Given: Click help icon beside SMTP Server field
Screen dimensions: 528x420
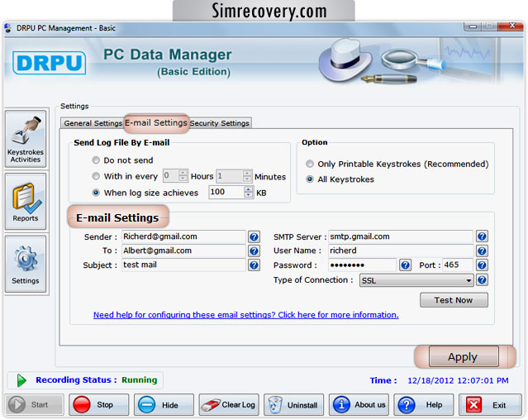Looking at the screenshot, I should tap(482, 236).
